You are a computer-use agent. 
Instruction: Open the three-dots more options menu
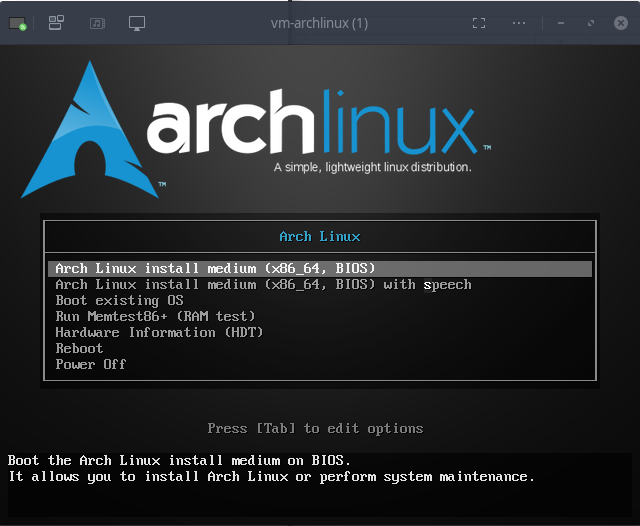pos(519,23)
